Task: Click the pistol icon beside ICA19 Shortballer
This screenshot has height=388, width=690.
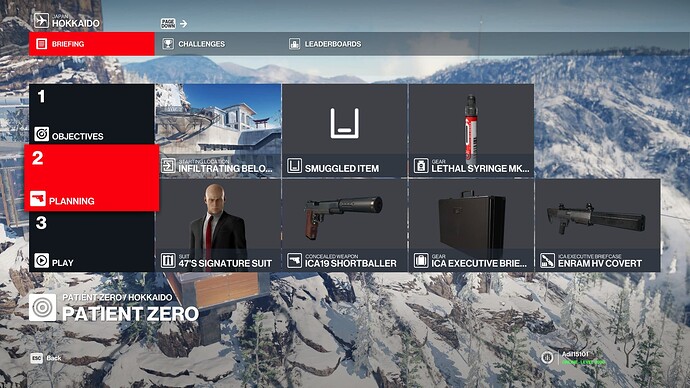Action: 294,260
